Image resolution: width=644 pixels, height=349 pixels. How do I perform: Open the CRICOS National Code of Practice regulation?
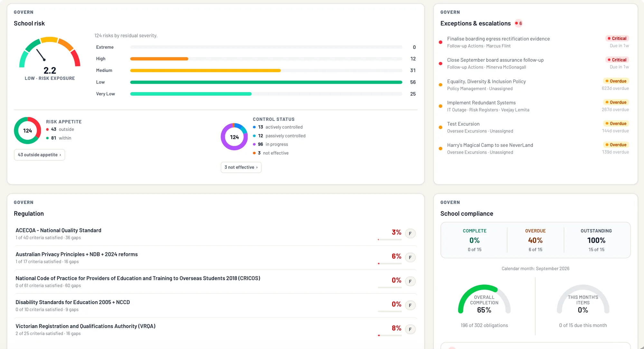215,281
